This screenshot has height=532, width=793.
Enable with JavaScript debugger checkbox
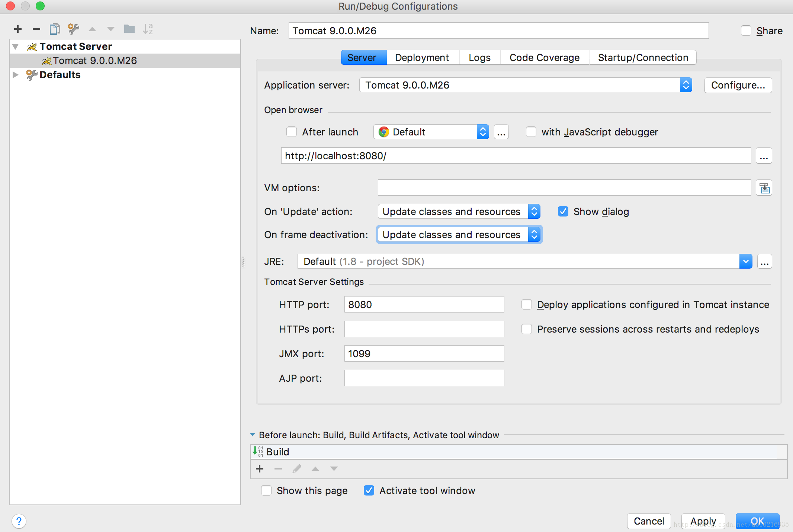[531, 132]
